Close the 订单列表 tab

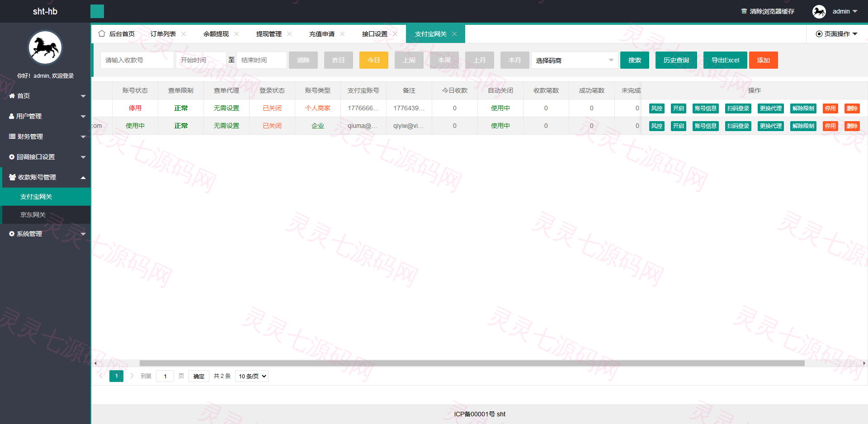(184, 34)
